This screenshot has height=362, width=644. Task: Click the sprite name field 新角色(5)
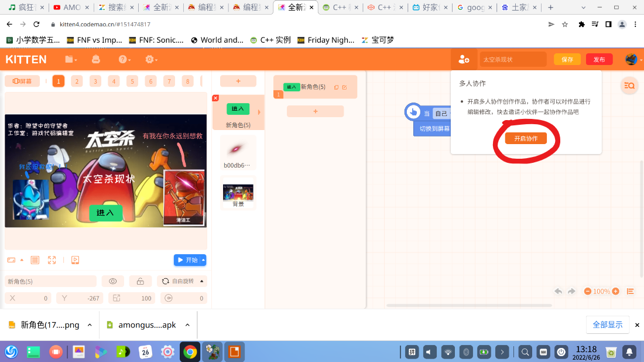50,282
